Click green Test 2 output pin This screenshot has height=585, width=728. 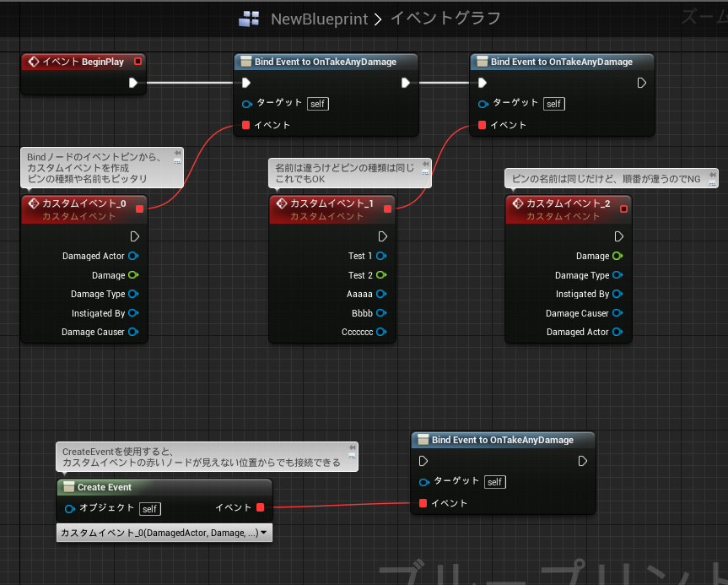[381, 274]
